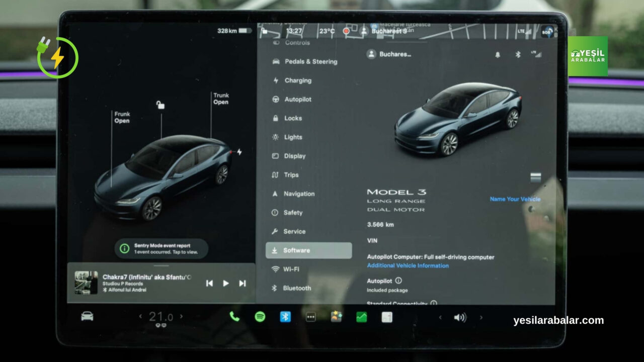The width and height of the screenshot is (644, 362).
Task: Open the white notes app icon in dock
Action: pyautogui.click(x=387, y=317)
